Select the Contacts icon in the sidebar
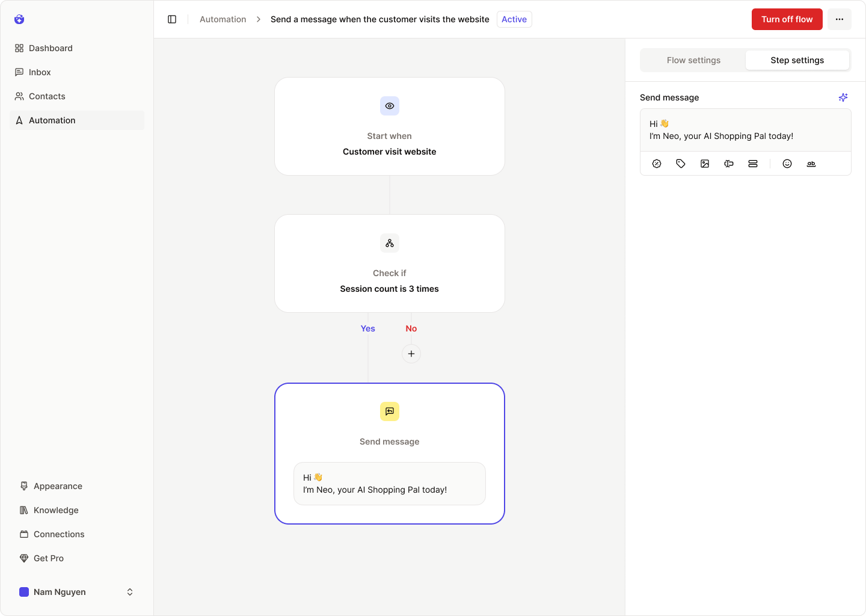The height and width of the screenshot is (616, 866). [20, 96]
